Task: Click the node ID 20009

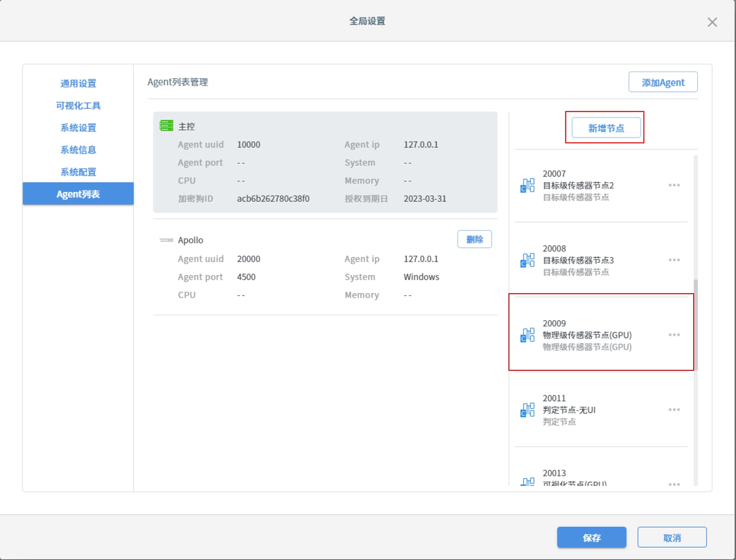Action: 554,323
